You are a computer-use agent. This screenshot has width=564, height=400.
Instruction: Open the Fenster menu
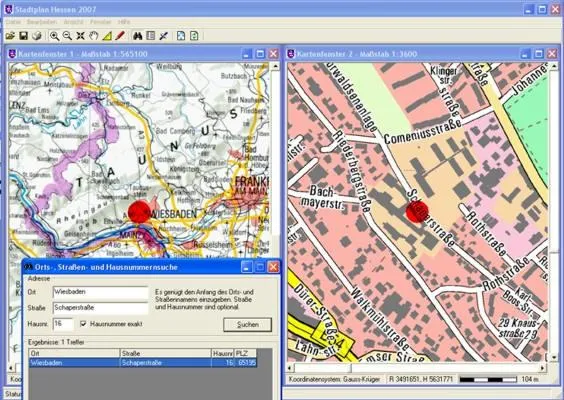(101, 22)
